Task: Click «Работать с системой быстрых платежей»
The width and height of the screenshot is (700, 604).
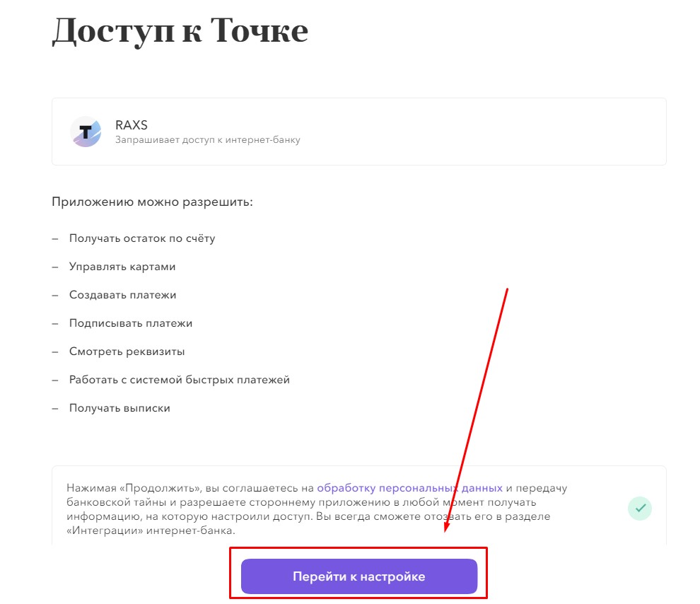Action: (x=179, y=380)
